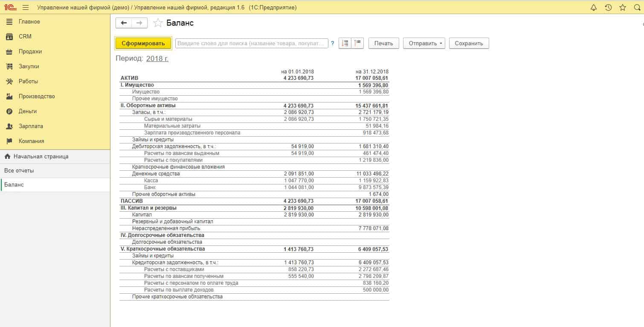The width and height of the screenshot is (644, 327).
Task: Open the CRM section
Action: point(25,37)
